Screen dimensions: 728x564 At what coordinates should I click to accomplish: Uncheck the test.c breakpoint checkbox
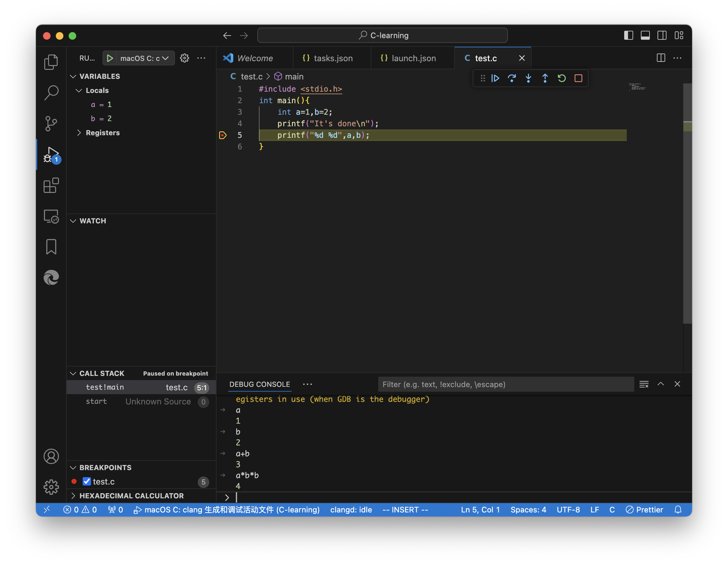(x=87, y=481)
